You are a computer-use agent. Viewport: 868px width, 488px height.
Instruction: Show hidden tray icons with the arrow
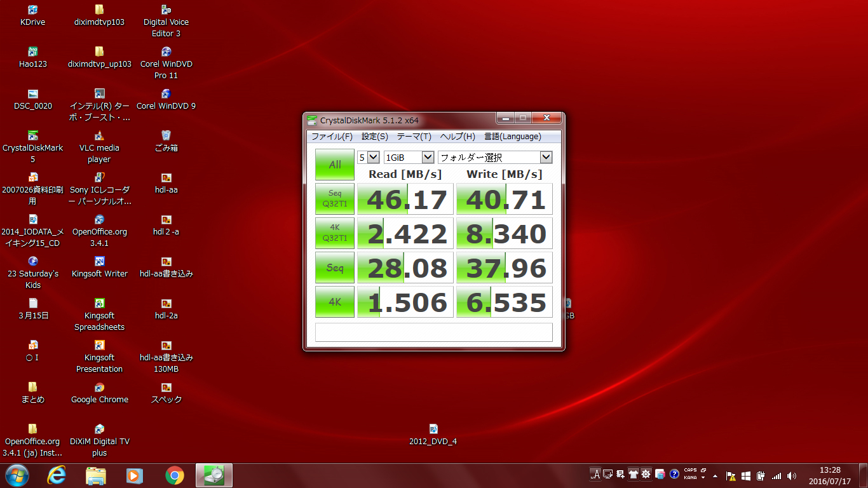715,475
